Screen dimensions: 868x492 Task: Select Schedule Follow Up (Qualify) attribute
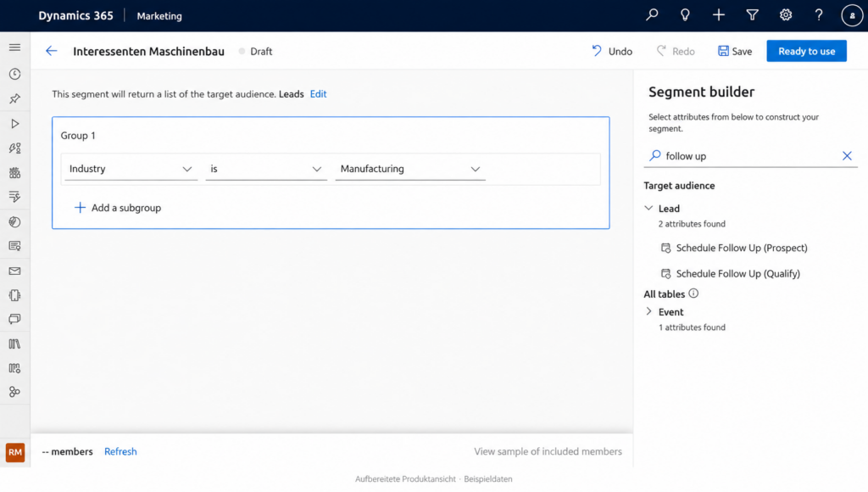(x=730, y=273)
